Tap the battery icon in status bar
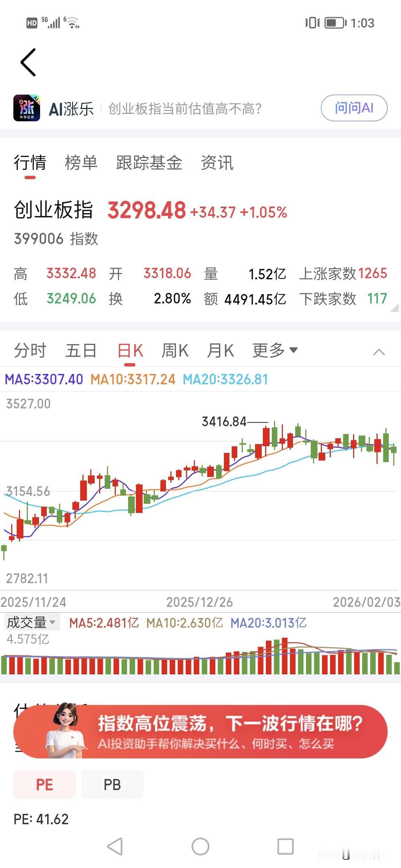The image size is (401, 868). coord(335,23)
